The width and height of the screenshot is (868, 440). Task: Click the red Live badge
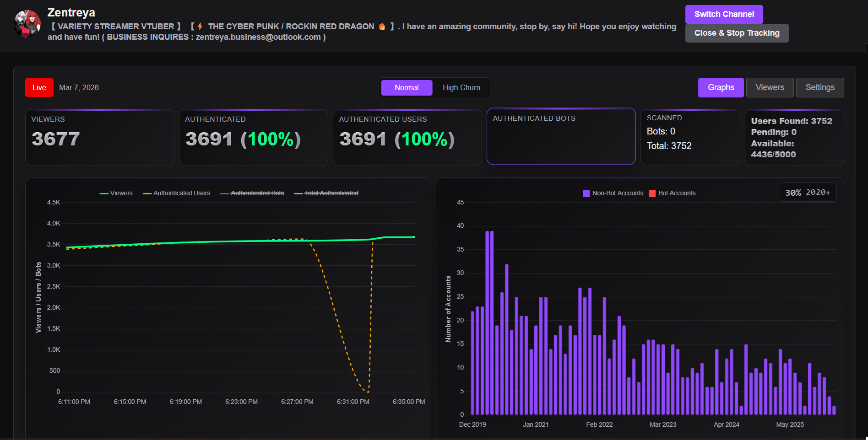pos(39,87)
